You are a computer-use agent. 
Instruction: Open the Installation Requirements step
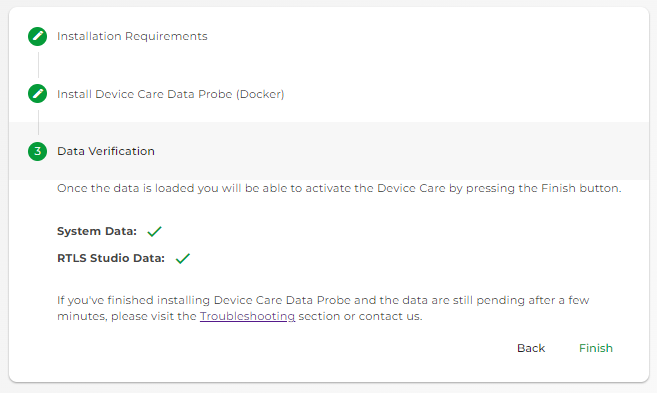[132, 36]
